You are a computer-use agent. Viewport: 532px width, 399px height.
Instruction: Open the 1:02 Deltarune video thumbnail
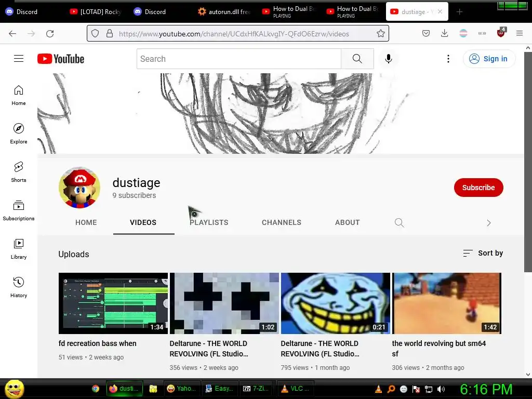tap(224, 303)
